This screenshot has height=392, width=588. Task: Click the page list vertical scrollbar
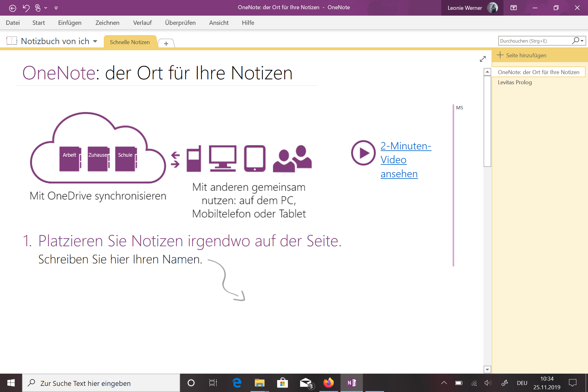[487, 121]
